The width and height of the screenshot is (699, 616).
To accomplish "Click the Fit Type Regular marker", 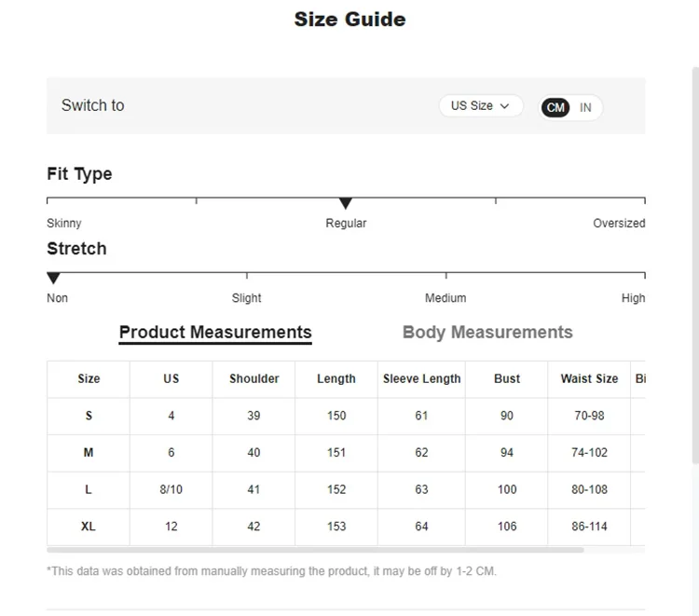I will (x=346, y=203).
